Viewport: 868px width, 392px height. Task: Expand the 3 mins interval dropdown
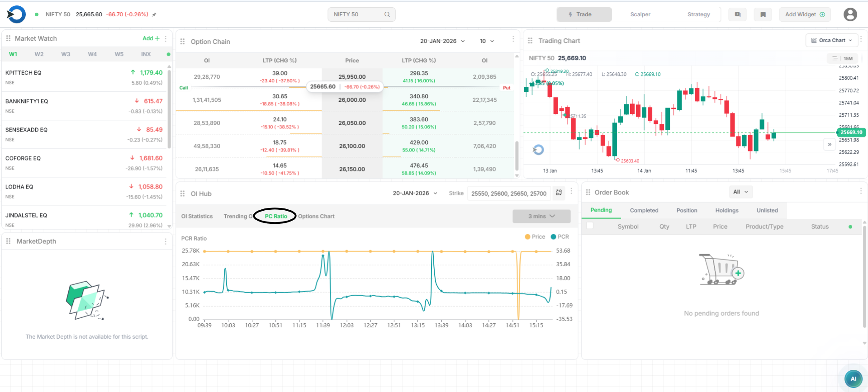tap(541, 216)
